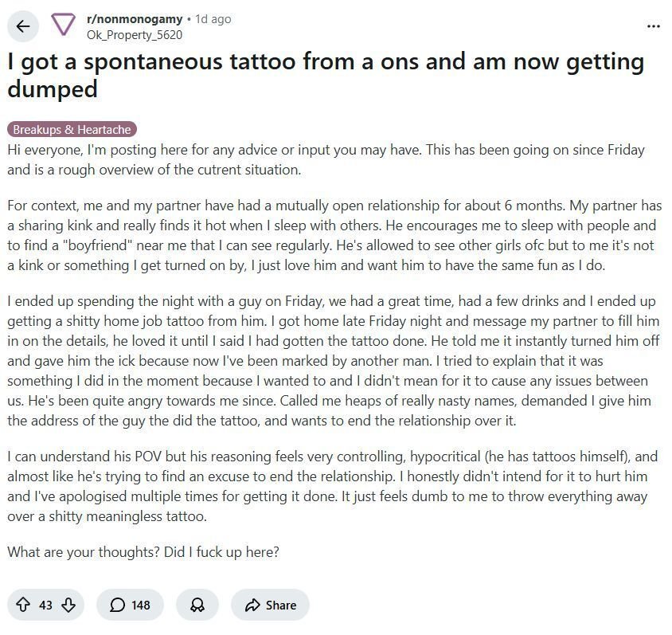Open the Ok_Property_5620 user profile

[x=134, y=34]
